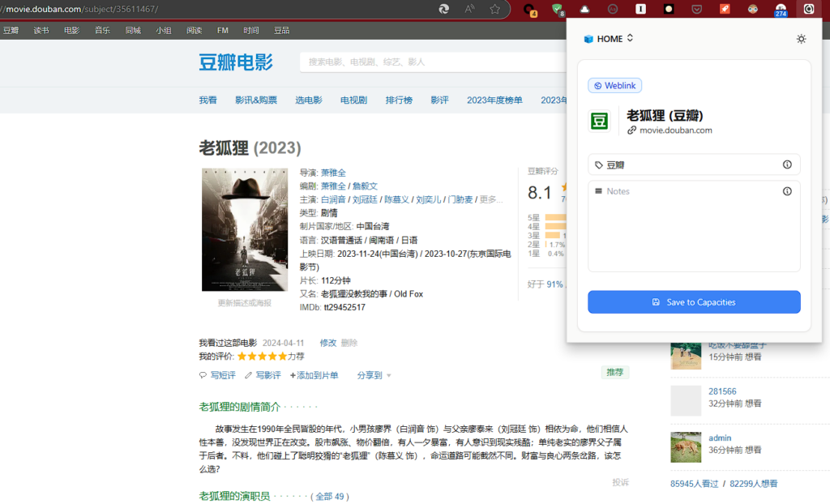Open the director 萧雅全 link
Viewport: 830px width, 504px height.
click(333, 173)
